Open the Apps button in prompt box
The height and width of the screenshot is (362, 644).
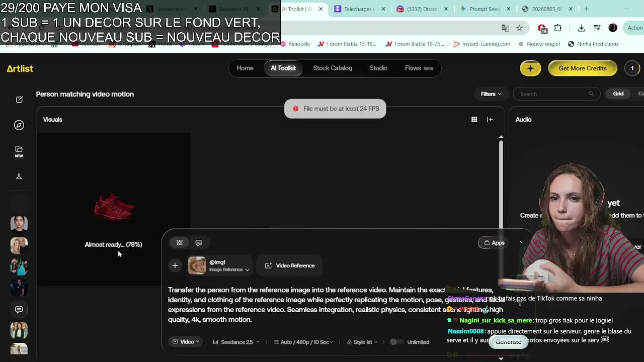pyautogui.click(x=494, y=243)
